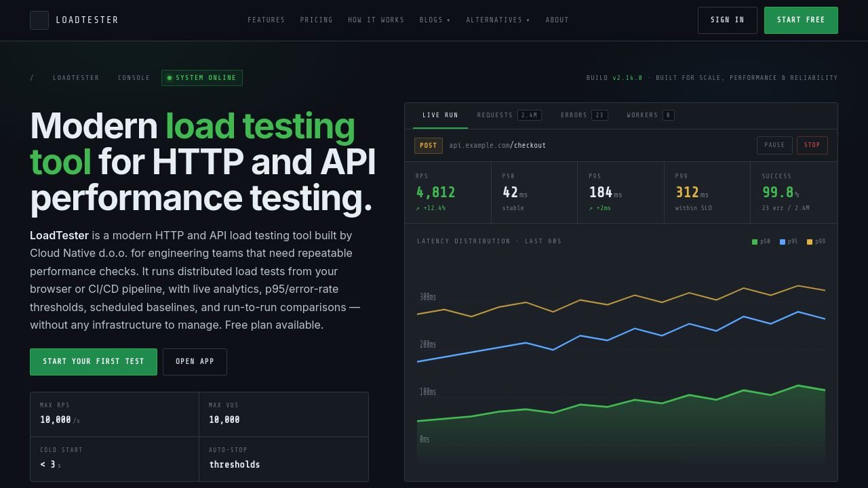Open How It Works link
Image resolution: width=868 pixels, height=488 pixels.
click(376, 20)
